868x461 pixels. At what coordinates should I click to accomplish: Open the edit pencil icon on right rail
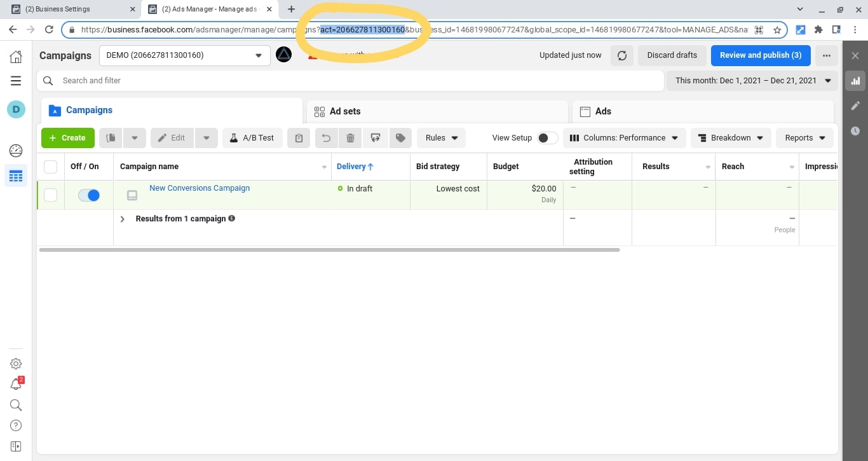click(855, 106)
